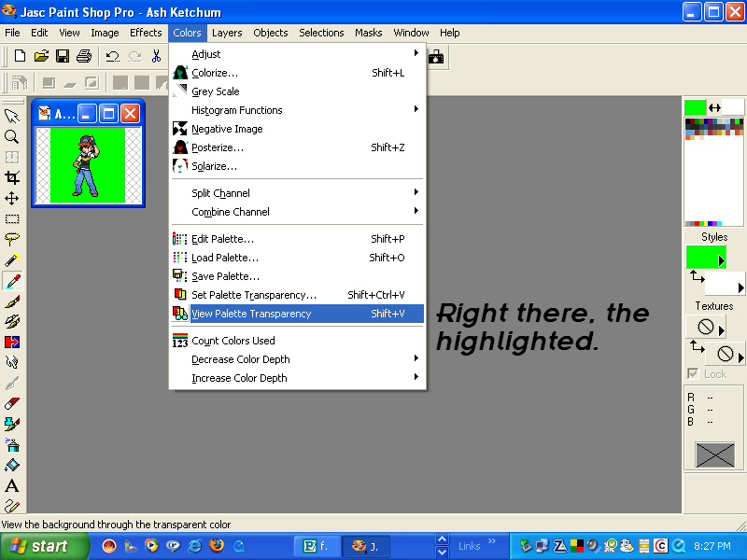Select the Draw tool

(12, 505)
